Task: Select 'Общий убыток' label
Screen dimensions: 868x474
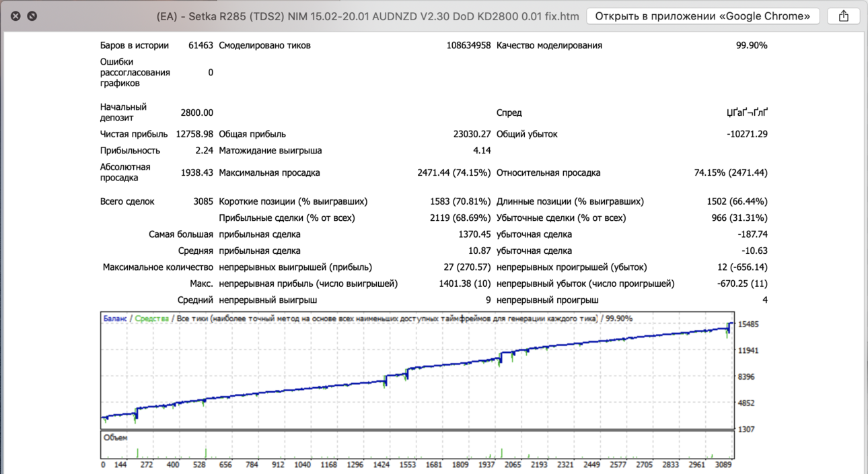Action: click(x=527, y=135)
